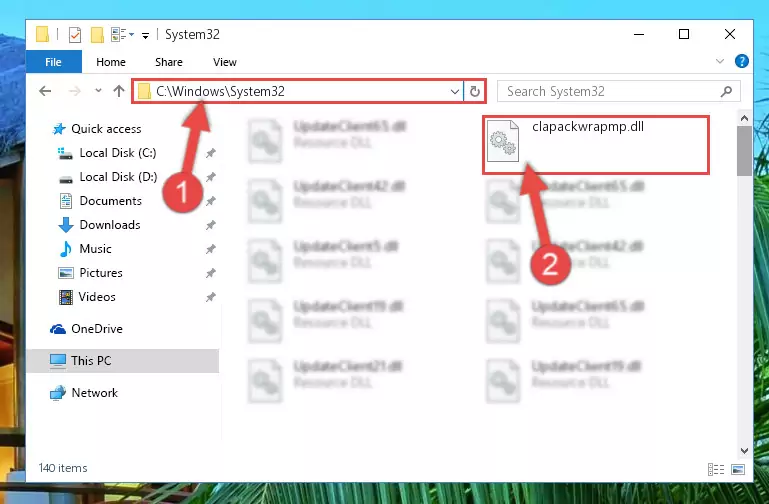This screenshot has width=769, height=504.
Task: Click the vertical scrollbar thumb
Action: (744, 151)
